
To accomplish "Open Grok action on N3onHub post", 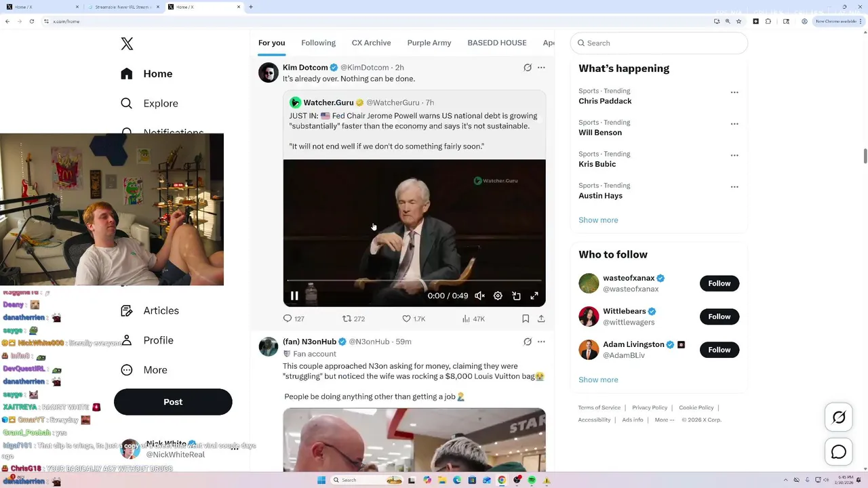I will tap(527, 342).
